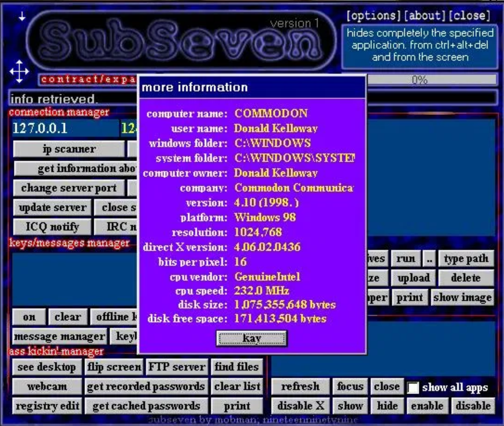The image size is (504, 426).
Task: Click change server port
Action: 69,188
